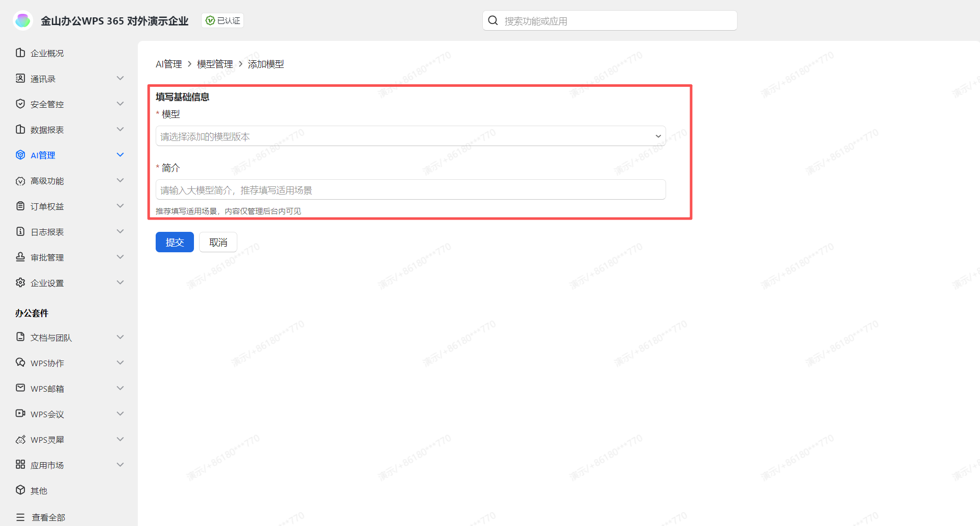
Task: Focus the 搜索功能或应用 search box
Action: (609, 20)
